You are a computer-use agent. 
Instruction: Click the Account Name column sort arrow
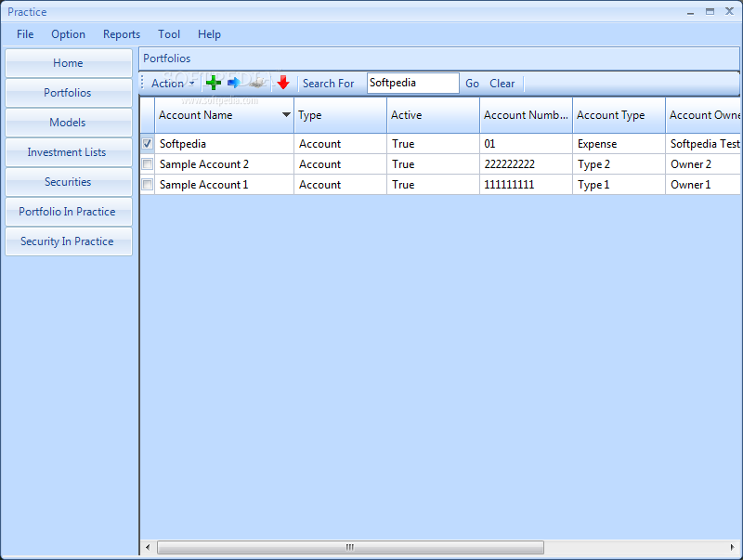click(286, 114)
